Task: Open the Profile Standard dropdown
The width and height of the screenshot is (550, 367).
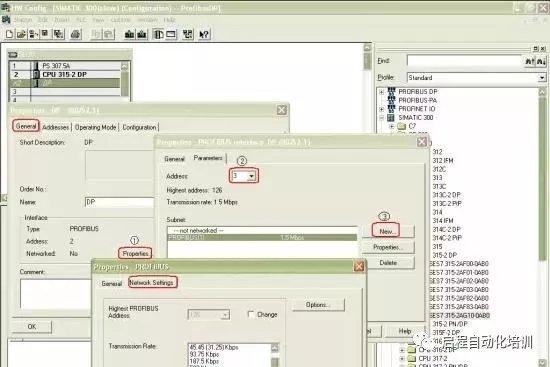Action: click(x=542, y=78)
